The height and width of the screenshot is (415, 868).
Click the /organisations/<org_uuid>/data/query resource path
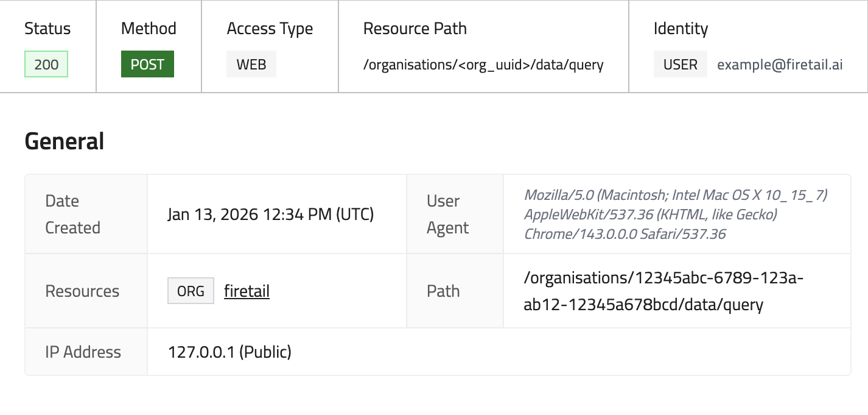(x=483, y=65)
